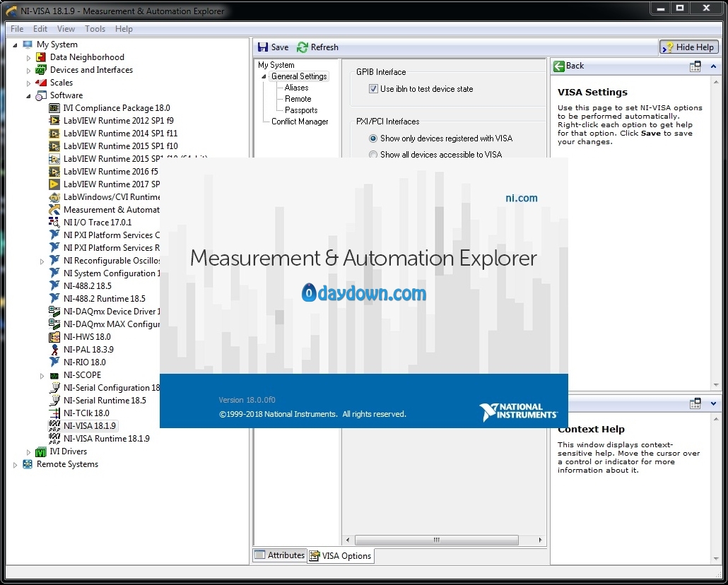Click the horizontal scrollbar thumb in settings pane
728x585 pixels.
pyautogui.click(x=436, y=540)
